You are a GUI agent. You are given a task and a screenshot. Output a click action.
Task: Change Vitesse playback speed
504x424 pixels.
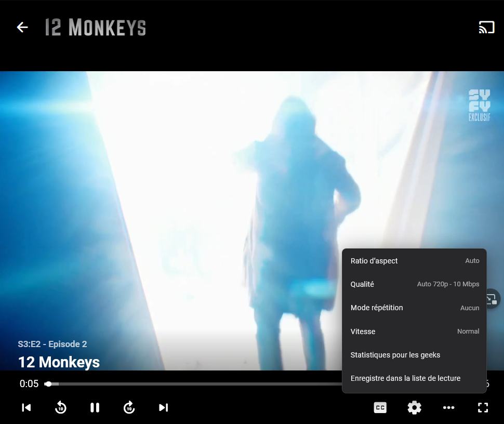click(x=414, y=332)
